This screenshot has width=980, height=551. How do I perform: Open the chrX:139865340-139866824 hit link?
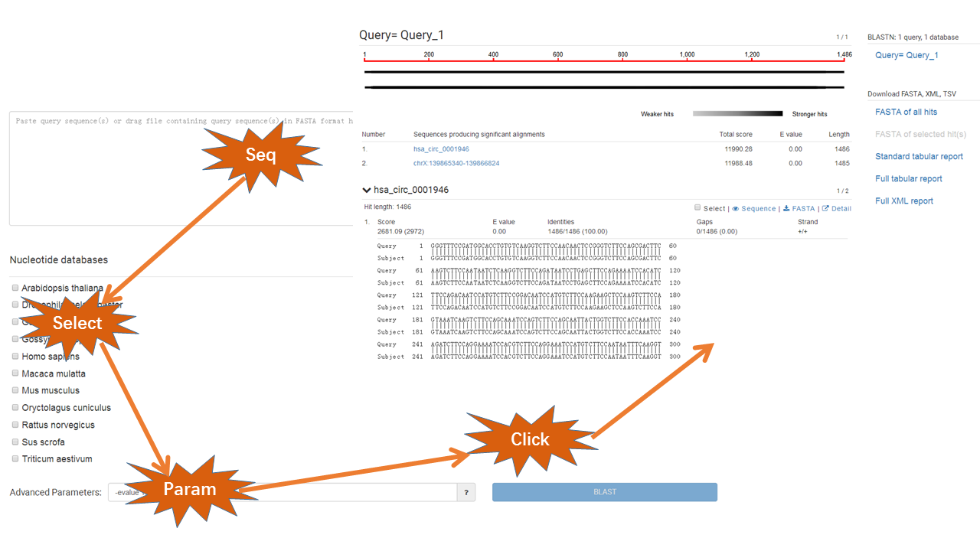[x=456, y=163]
